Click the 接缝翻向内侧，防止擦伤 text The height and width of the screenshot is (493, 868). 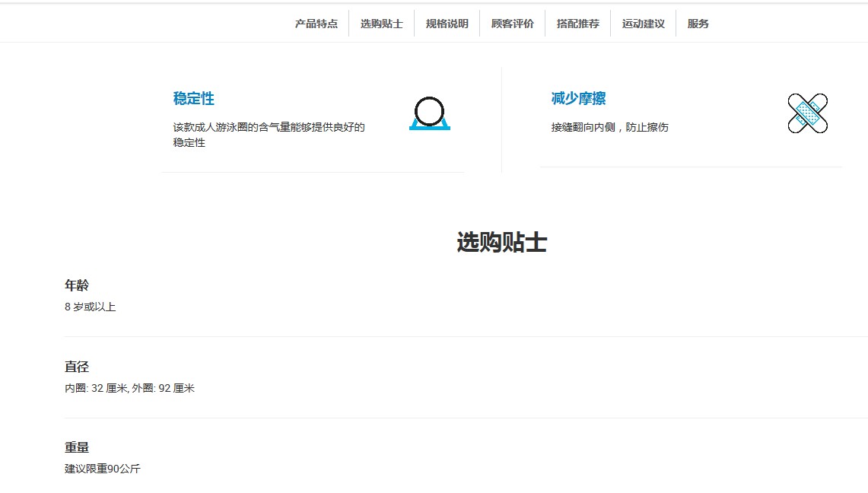(x=609, y=127)
